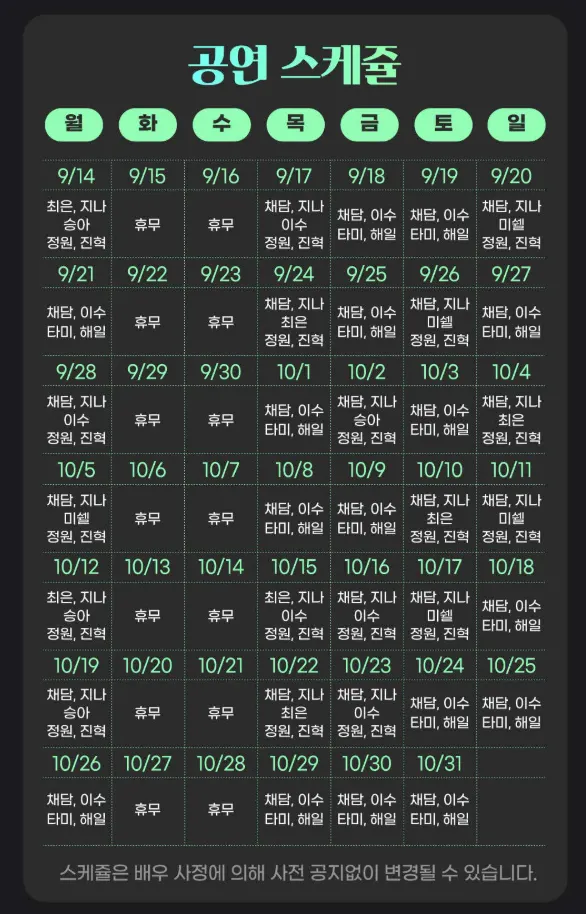
Task: Select the 10/30 cast cell
Action: (367, 809)
